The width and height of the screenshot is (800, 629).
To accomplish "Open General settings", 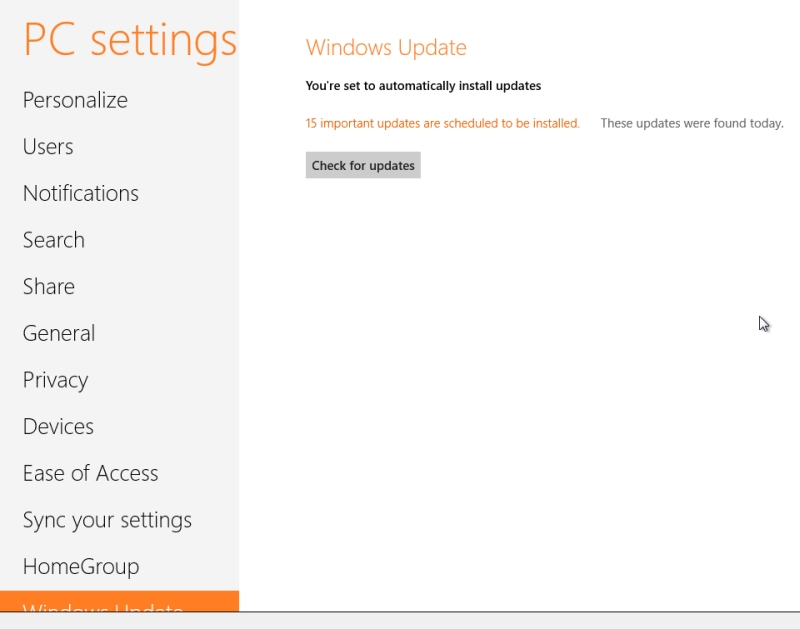I will pyautogui.click(x=59, y=333).
